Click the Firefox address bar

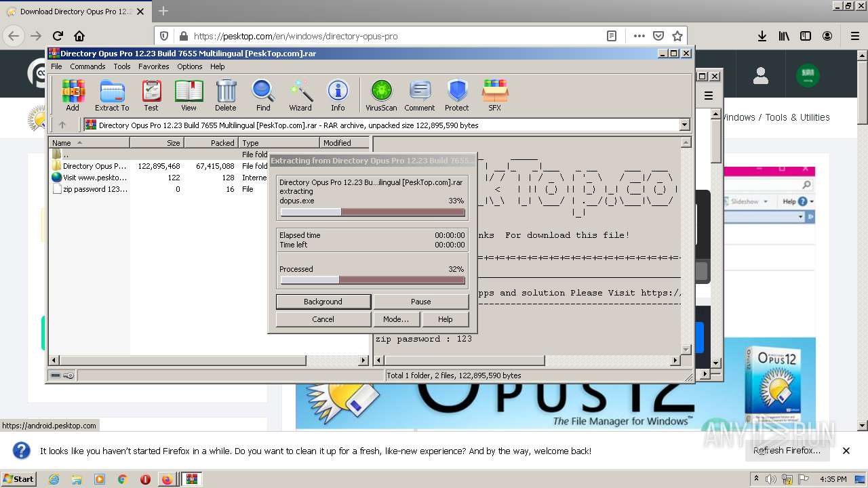(396, 36)
